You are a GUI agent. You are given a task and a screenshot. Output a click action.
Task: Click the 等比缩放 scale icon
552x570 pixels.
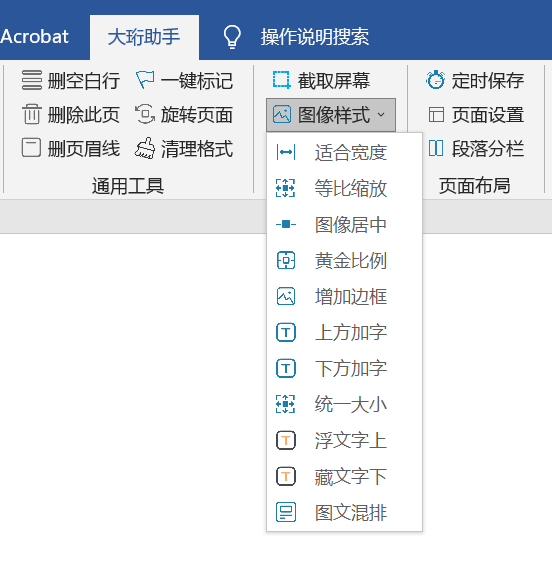(285, 188)
